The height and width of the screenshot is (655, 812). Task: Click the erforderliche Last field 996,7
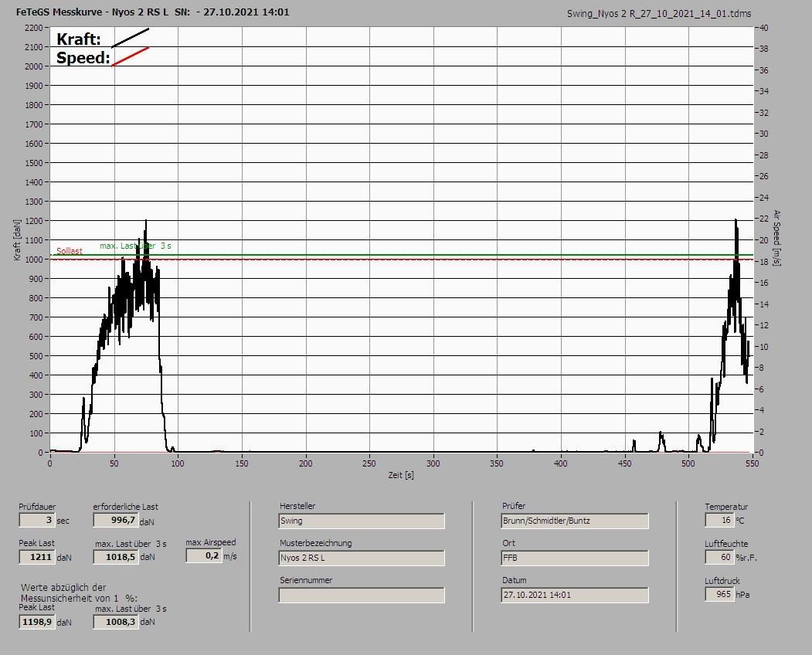(115, 521)
